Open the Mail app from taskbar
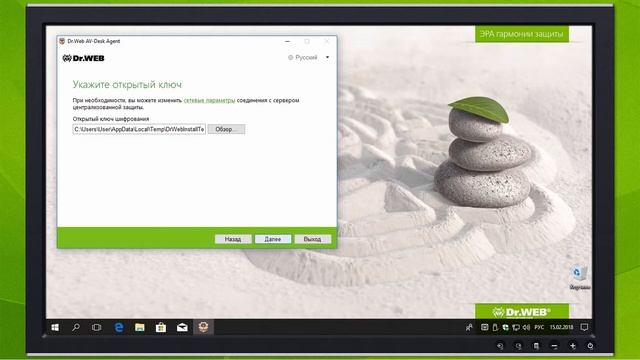Screen dimensions: 640x360 (182, 327)
